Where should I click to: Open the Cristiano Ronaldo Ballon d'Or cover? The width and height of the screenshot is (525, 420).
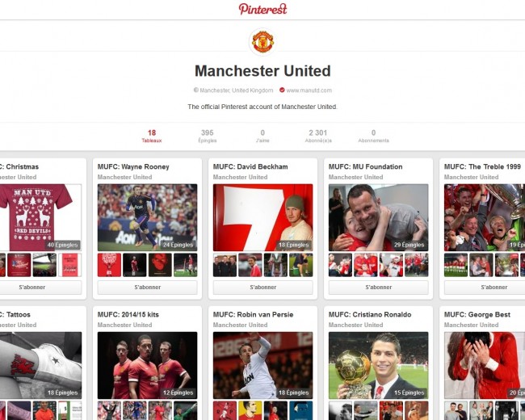click(378, 365)
